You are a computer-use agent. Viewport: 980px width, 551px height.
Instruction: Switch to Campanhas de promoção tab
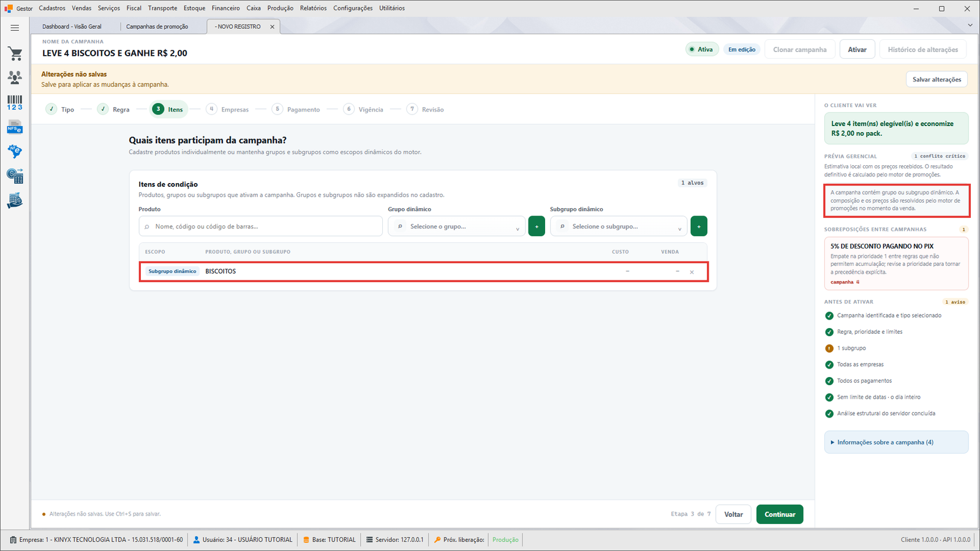157,26
